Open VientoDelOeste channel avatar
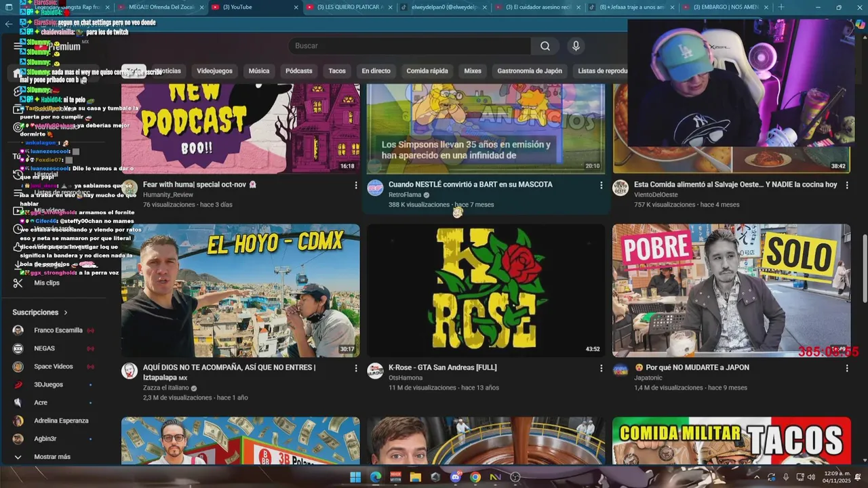Image resolution: width=868 pixels, height=488 pixels. pyautogui.click(x=620, y=188)
